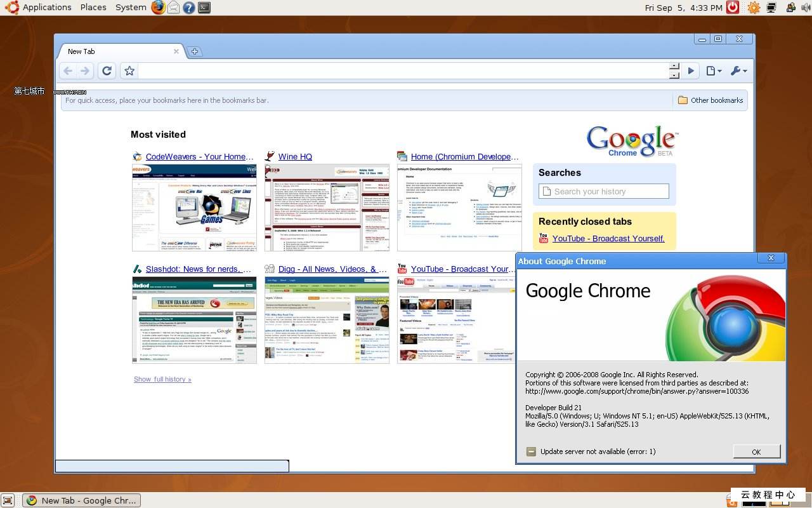Open the Home (Chromium Developer) link
Image resolution: width=812 pixels, height=508 pixels.
pos(464,157)
